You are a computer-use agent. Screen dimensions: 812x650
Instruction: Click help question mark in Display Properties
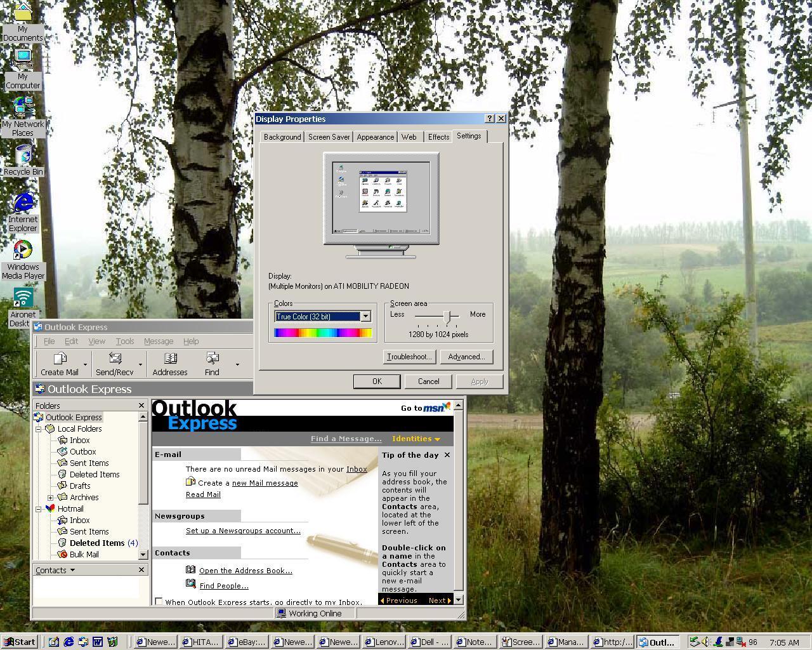click(490, 119)
